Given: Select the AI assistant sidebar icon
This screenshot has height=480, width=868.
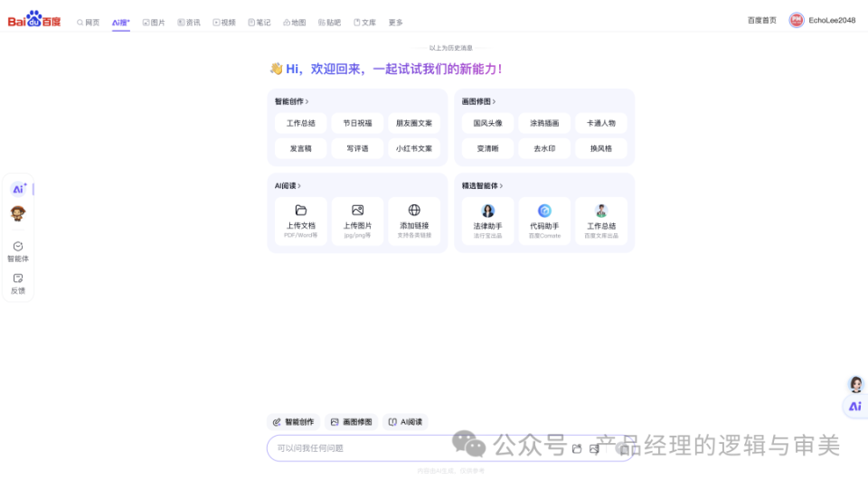Looking at the screenshot, I should click(18, 189).
